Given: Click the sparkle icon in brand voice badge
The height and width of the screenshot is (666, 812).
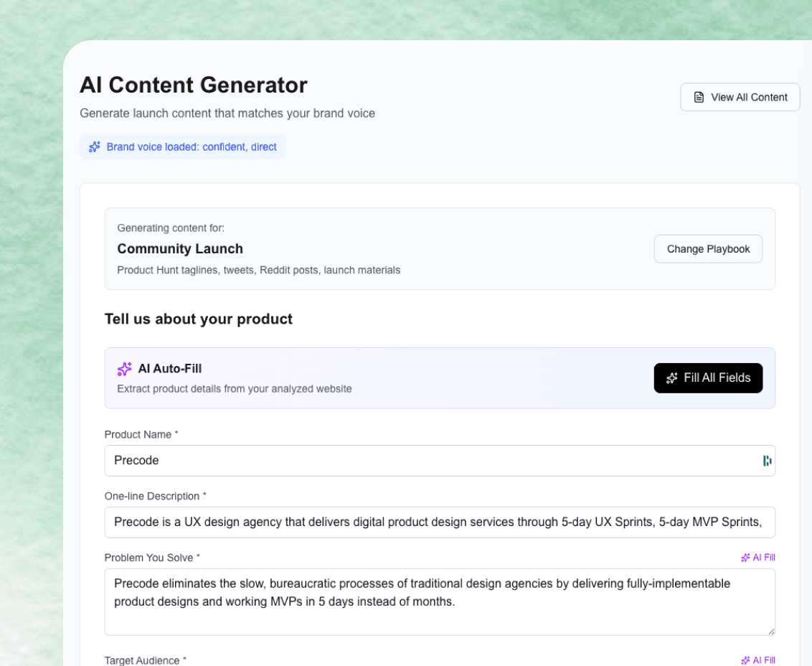Looking at the screenshot, I should point(94,146).
